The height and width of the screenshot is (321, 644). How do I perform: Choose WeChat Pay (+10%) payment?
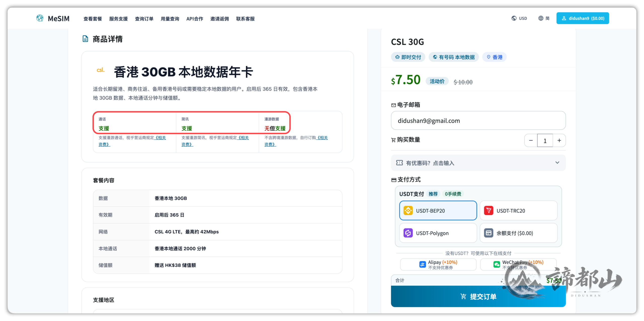(x=518, y=264)
